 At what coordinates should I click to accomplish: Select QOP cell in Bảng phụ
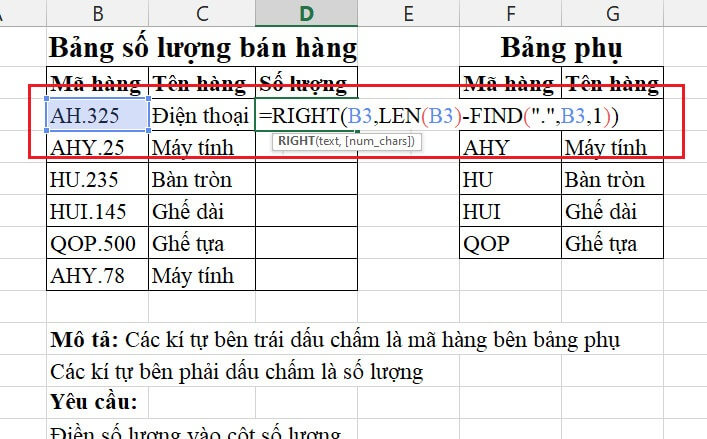[510, 243]
